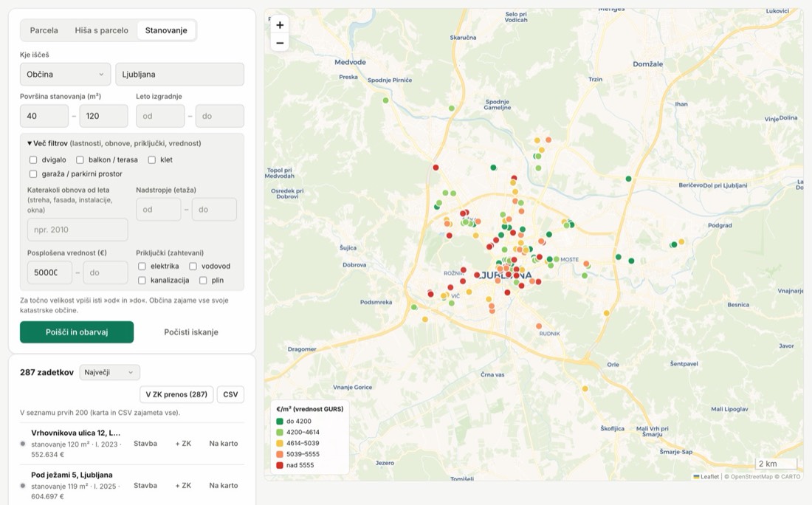
Task: Click the Vrhovnikova ulica 12 result title
Action: coord(75,433)
